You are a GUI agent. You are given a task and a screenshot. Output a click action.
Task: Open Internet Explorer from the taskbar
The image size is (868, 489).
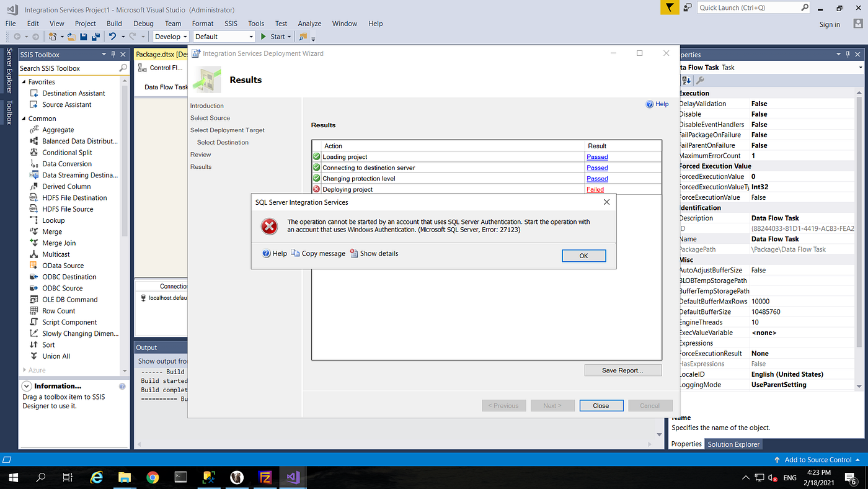(97, 477)
